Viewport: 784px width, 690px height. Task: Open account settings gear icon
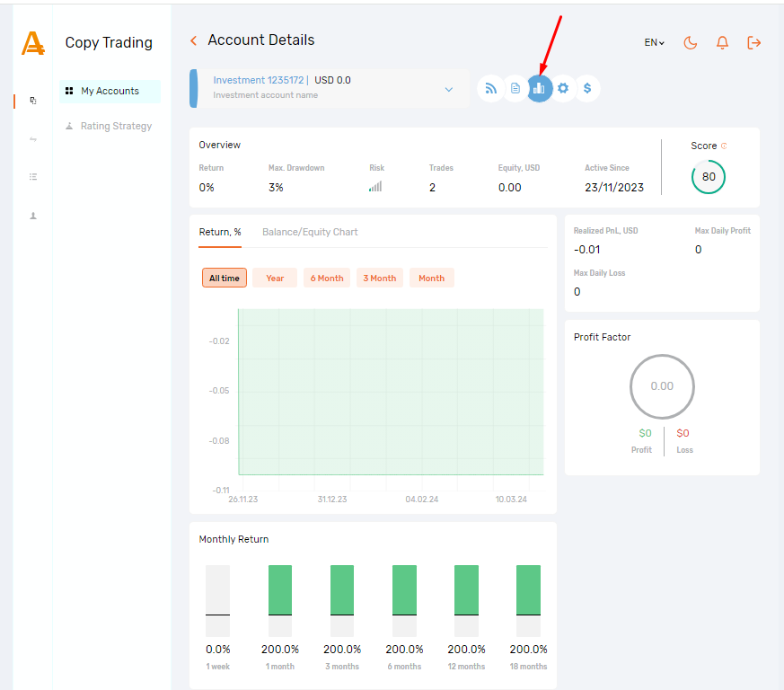click(563, 88)
